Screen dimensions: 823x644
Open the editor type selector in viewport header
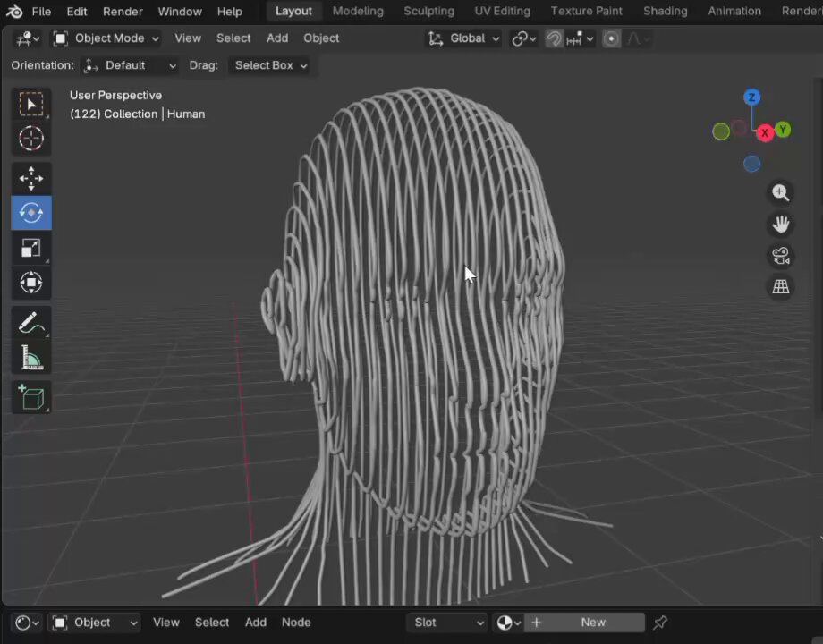pos(28,38)
